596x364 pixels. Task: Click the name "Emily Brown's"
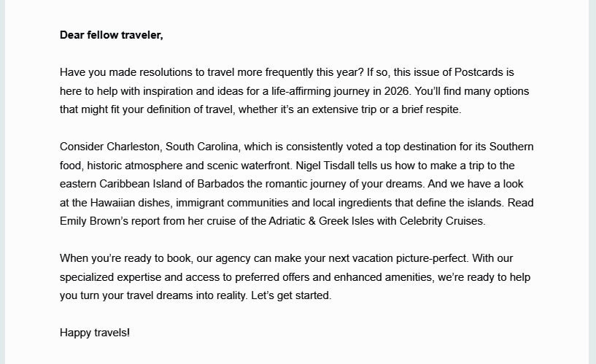pyautogui.click(x=94, y=222)
